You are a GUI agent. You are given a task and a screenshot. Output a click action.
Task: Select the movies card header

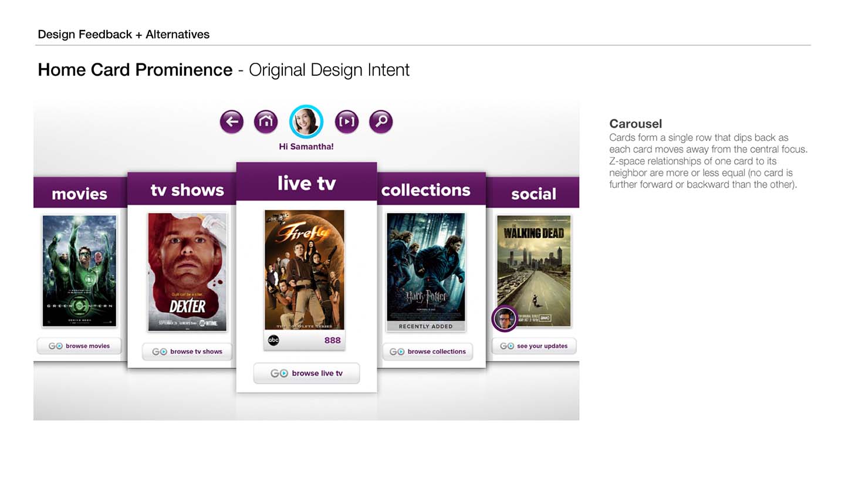click(x=80, y=192)
